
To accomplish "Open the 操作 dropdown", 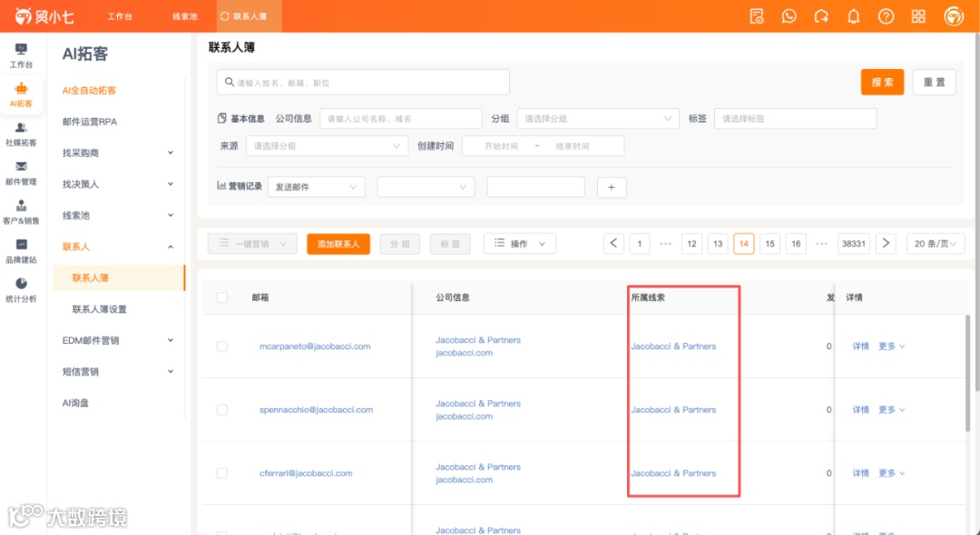I will click(x=520, y=243).
